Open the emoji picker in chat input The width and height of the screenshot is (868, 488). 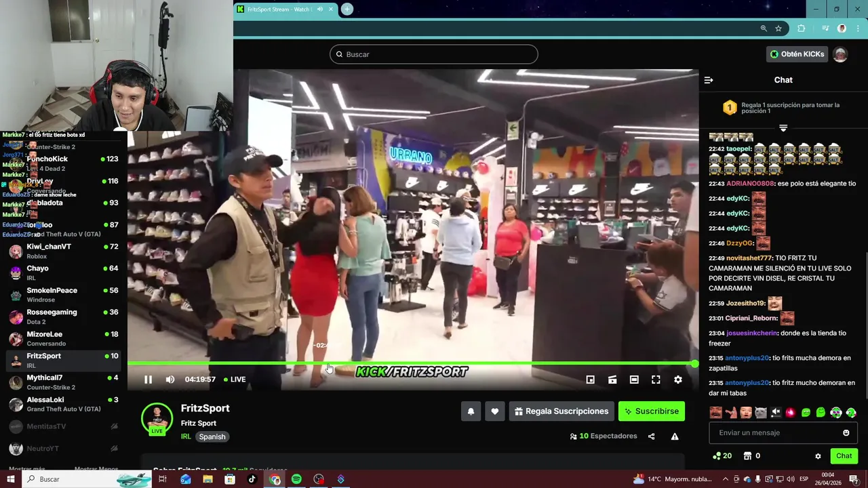(x=846, y=432)
